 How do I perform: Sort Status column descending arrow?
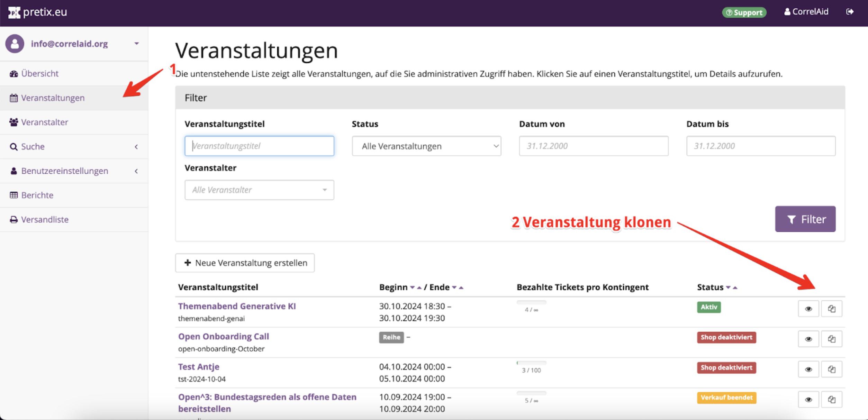click(x=728, y=287)
